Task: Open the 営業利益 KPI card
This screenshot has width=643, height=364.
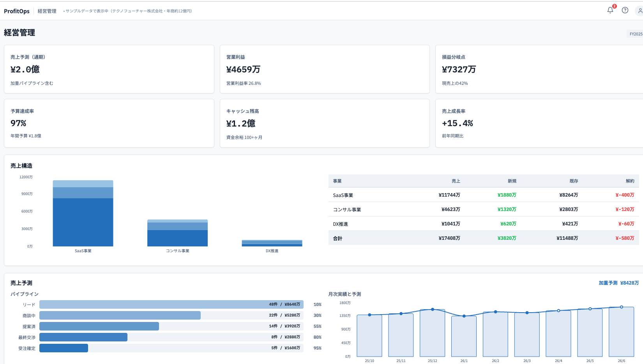Action: point(325,69)
